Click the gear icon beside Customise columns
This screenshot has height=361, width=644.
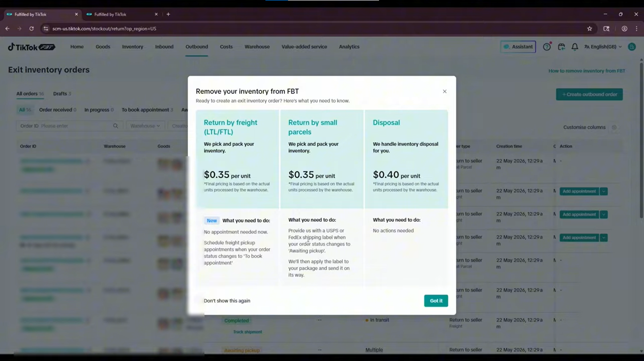coord(614,127)
